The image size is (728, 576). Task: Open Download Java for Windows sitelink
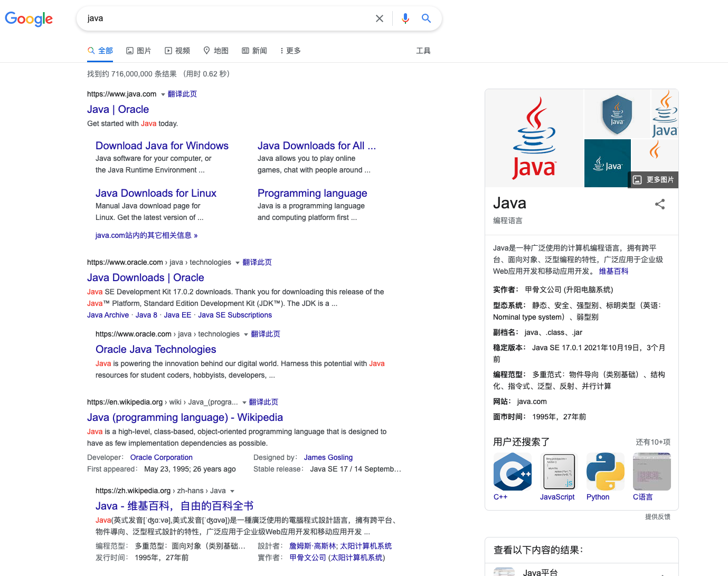click(x=162, y=146)
